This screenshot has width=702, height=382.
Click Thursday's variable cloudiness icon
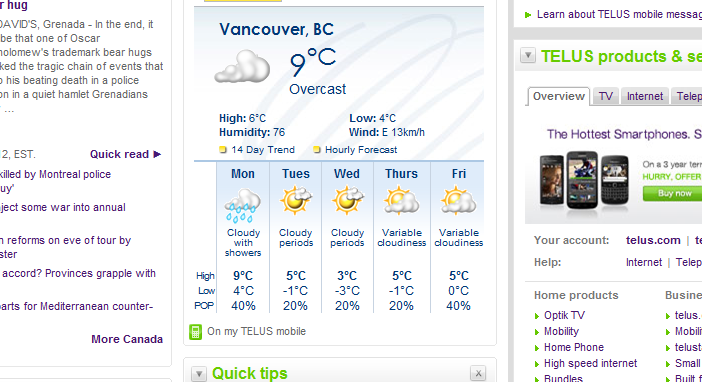[402, 202]
